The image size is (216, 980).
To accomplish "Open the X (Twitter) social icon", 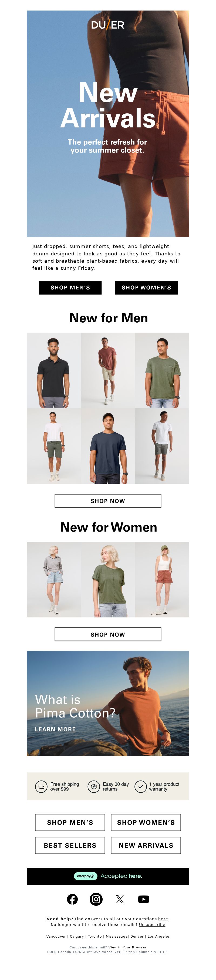I will tap(120, 899).
